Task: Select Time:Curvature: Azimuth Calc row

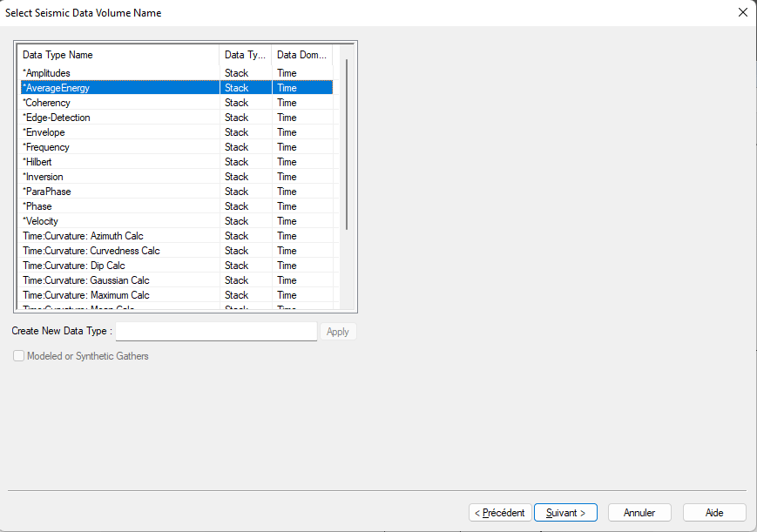Action: tap(83, 236)
